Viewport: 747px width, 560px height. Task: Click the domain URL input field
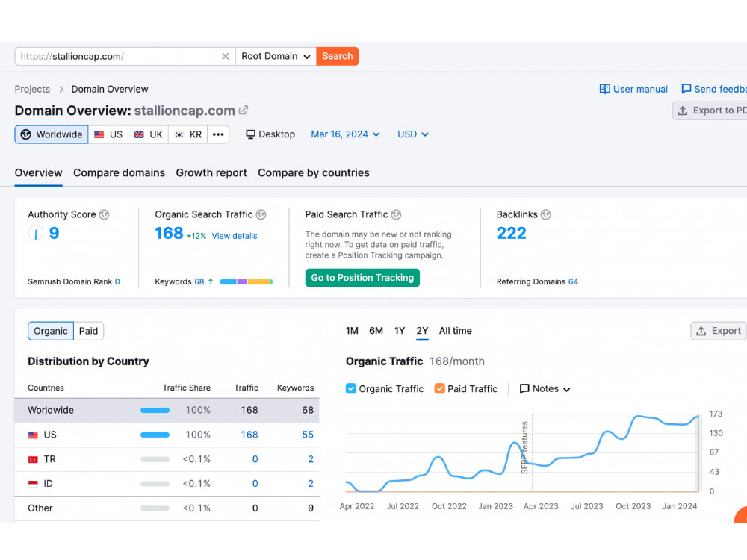pos(119,56)
